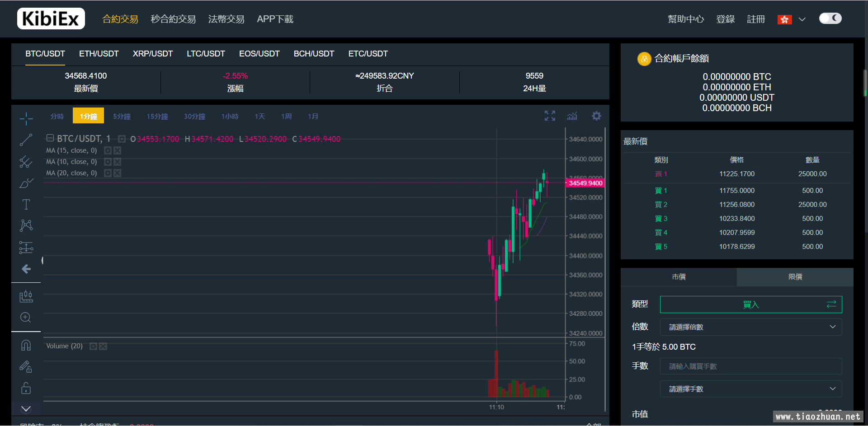The width and height of the screenshot is (868, 426).
Task: Click the 登錄 login link
Action: tap(726, 19)
